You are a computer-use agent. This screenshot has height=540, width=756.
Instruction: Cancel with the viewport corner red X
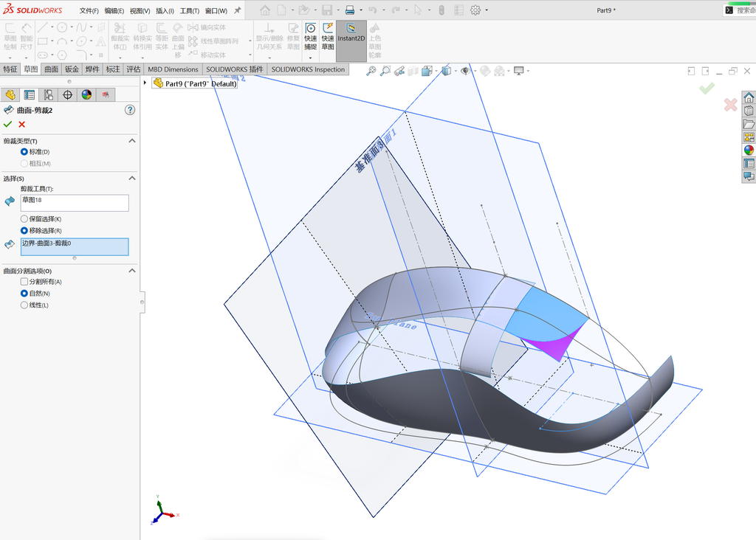pyautogui.click(x=730, y=105)
